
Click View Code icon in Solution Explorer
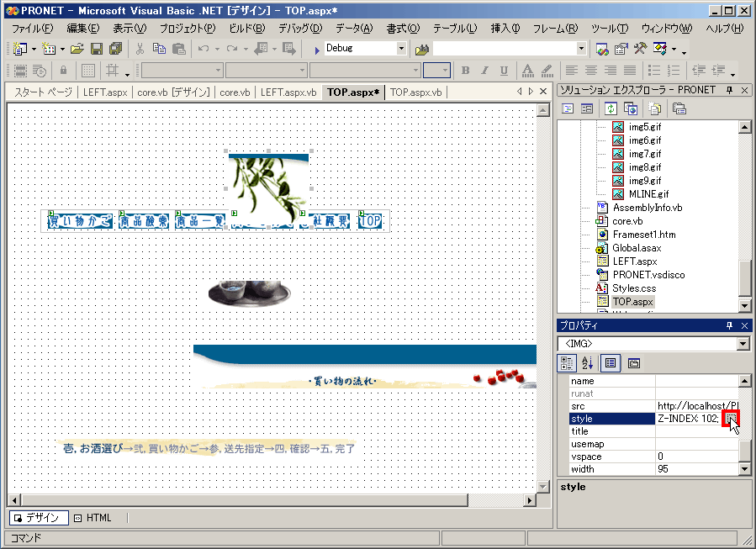pos(568,109)
